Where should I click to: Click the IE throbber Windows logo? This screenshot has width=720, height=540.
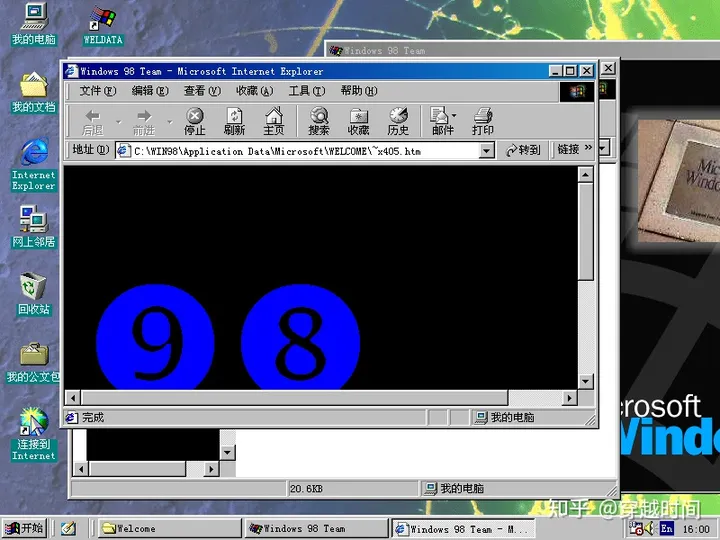point(577,91)
